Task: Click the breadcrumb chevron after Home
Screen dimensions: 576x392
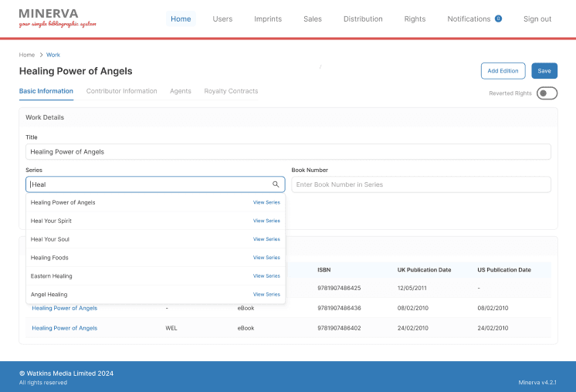Action: click(x=41, y=55)
